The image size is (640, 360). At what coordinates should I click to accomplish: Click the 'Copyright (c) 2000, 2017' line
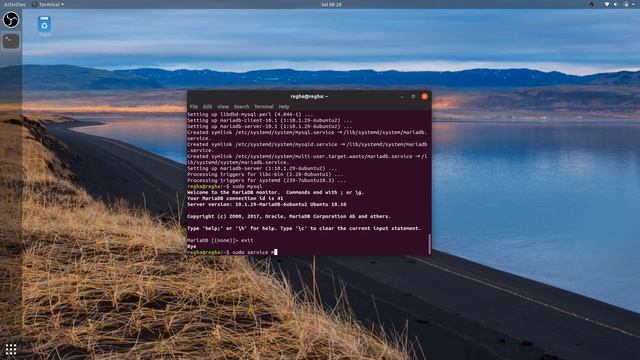tap(289, 216)
